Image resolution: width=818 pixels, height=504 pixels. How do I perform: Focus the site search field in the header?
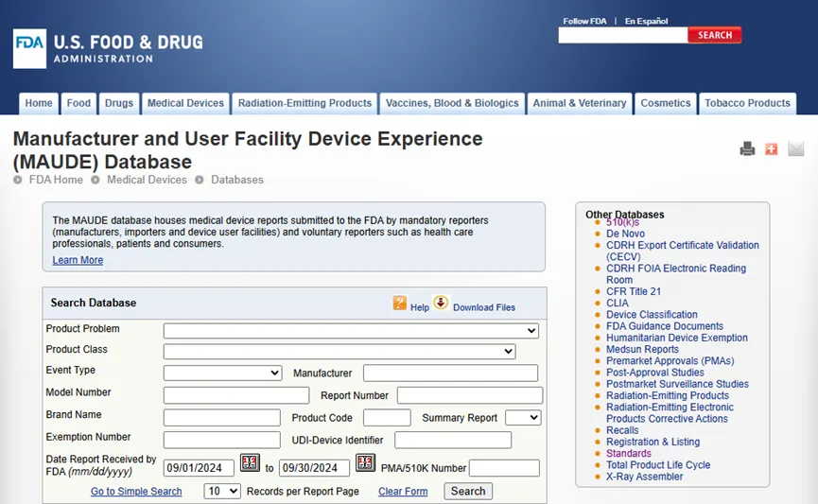pos(623,35)
